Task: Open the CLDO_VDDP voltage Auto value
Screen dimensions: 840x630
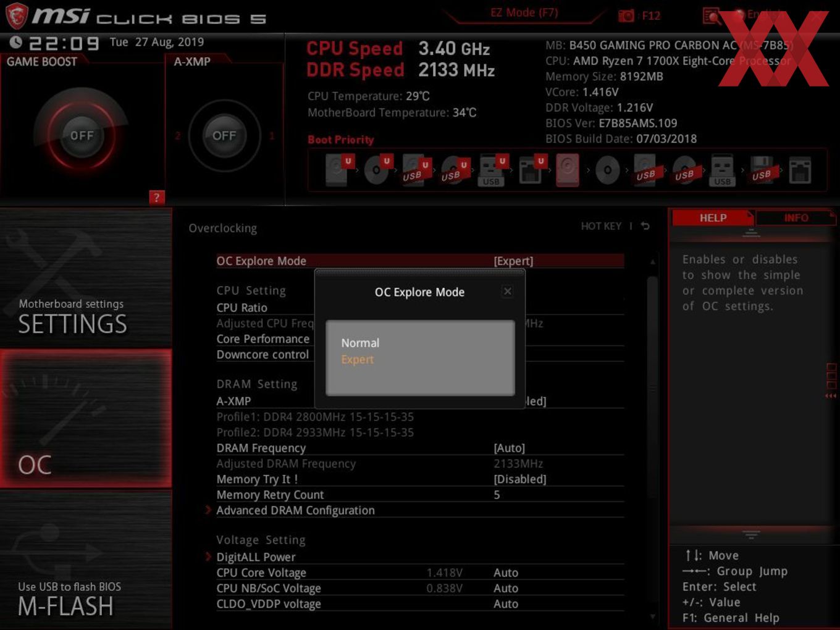Action: tap(506, 603)
